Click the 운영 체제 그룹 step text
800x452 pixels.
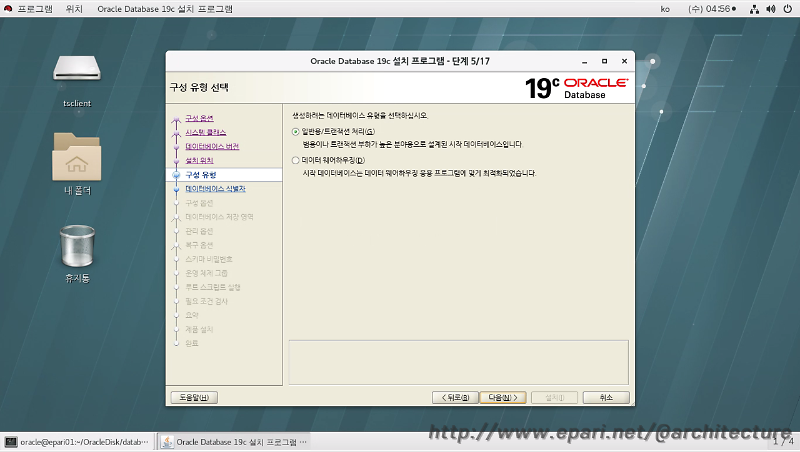(x=207, y=273)
